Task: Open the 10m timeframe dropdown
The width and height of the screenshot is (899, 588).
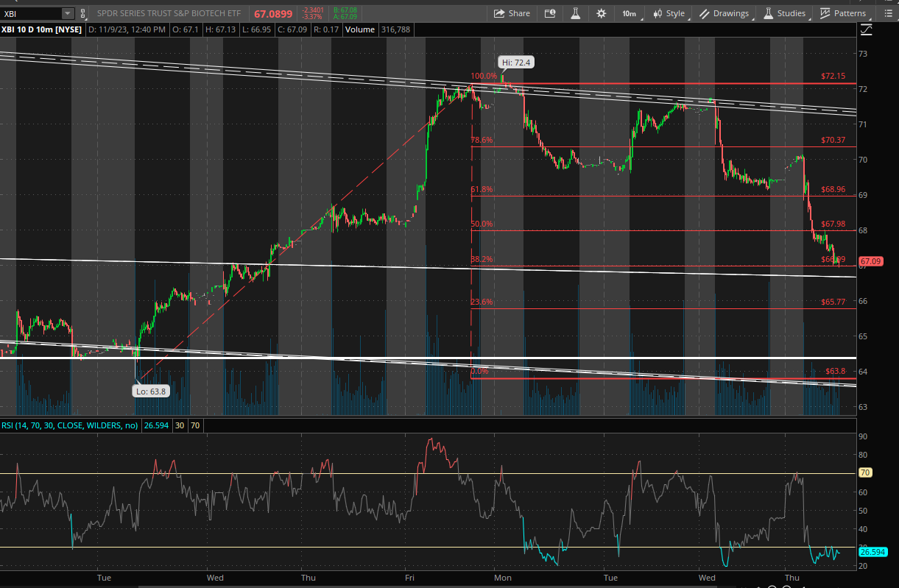Action: pos(629,13)
